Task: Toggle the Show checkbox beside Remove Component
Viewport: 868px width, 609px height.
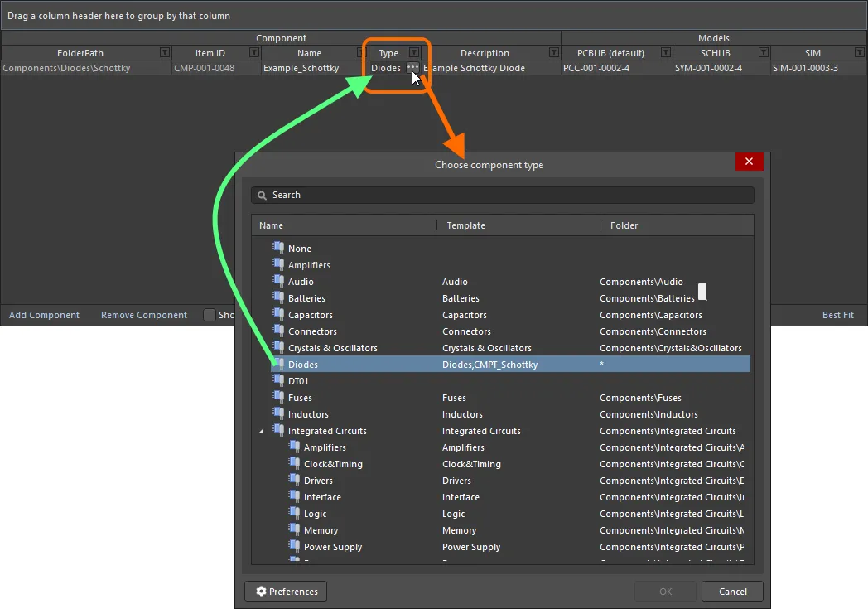Action: point(210,315)
